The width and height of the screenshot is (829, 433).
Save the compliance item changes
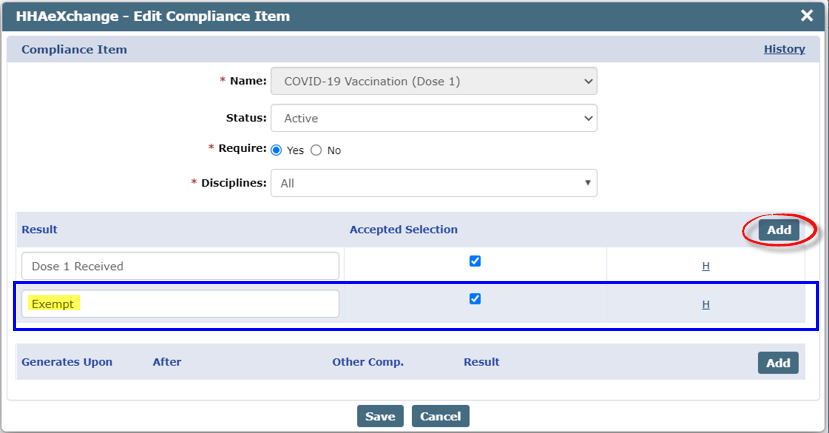point(380,416)
